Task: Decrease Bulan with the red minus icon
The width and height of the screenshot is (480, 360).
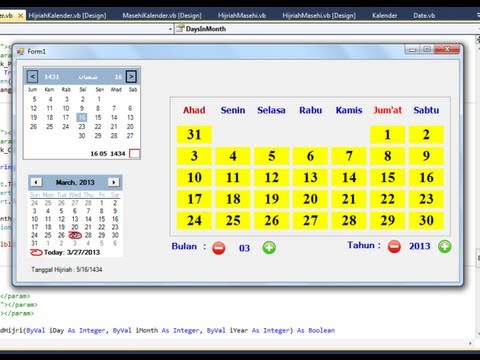Action: pos(219,248)
